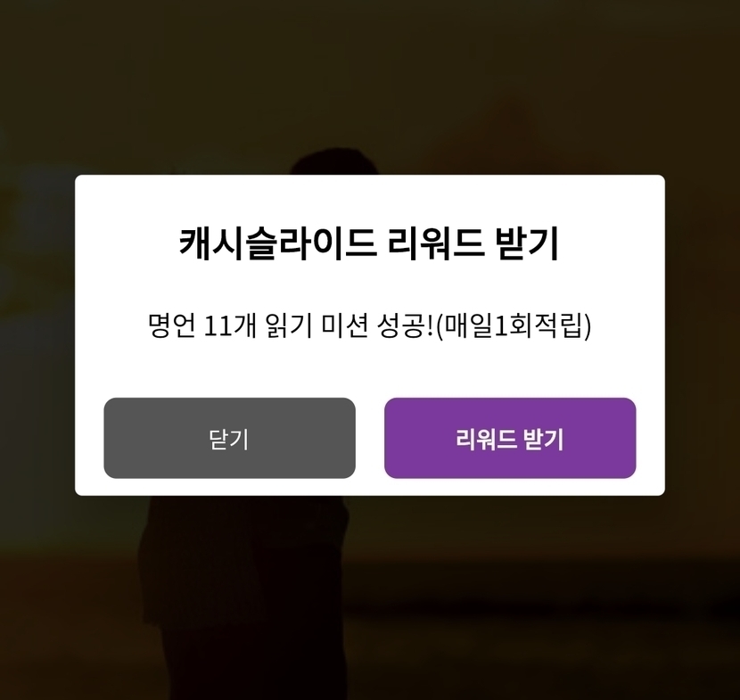Tap the dimmed area left of the dialog
Screen dimensions: 740x700
click(37, 335)
